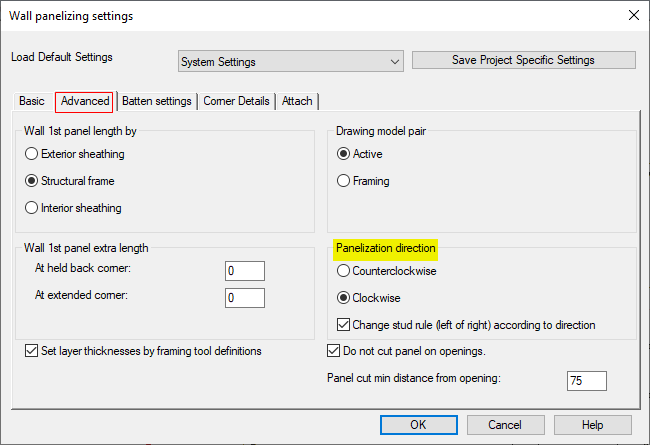Open the Load Default Settings dropdown
This screenshot has height=445, width=650.
pyautogui.click(x=290, y=61)
